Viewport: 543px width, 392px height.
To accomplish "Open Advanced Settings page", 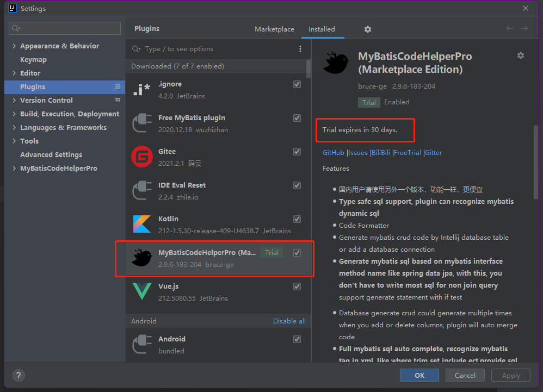I will point(51,154).
